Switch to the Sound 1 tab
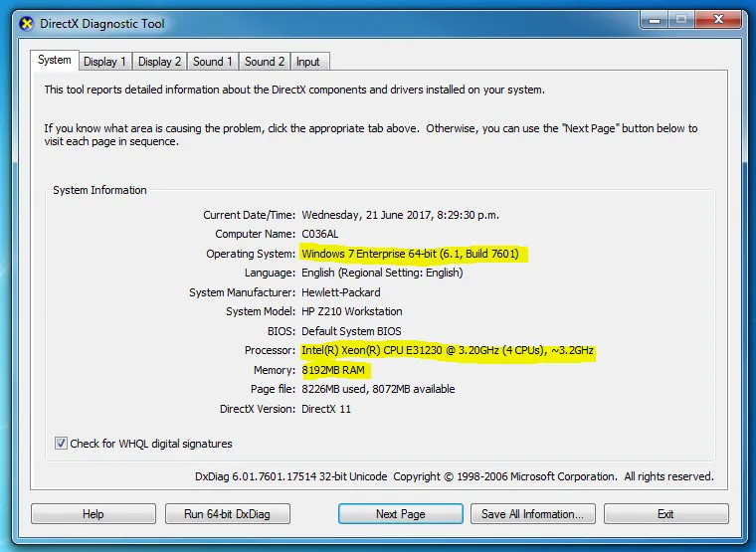 click(x=213, y=62)
